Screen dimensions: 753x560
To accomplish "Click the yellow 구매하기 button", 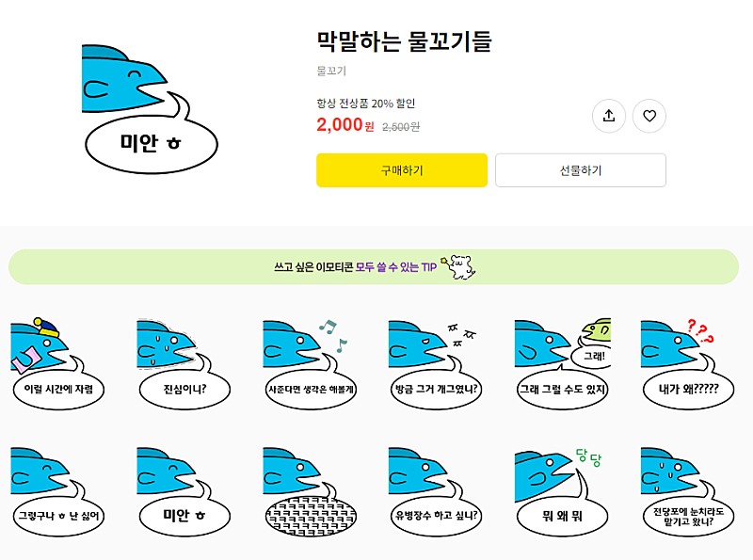I will click(402, 170).
